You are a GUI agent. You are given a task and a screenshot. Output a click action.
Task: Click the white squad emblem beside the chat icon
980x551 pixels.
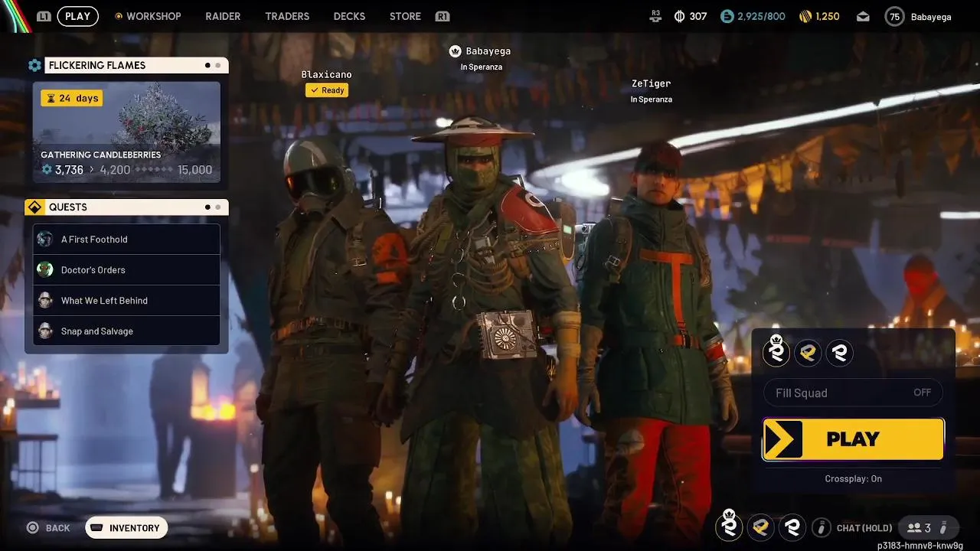click(x=792, y=527)
